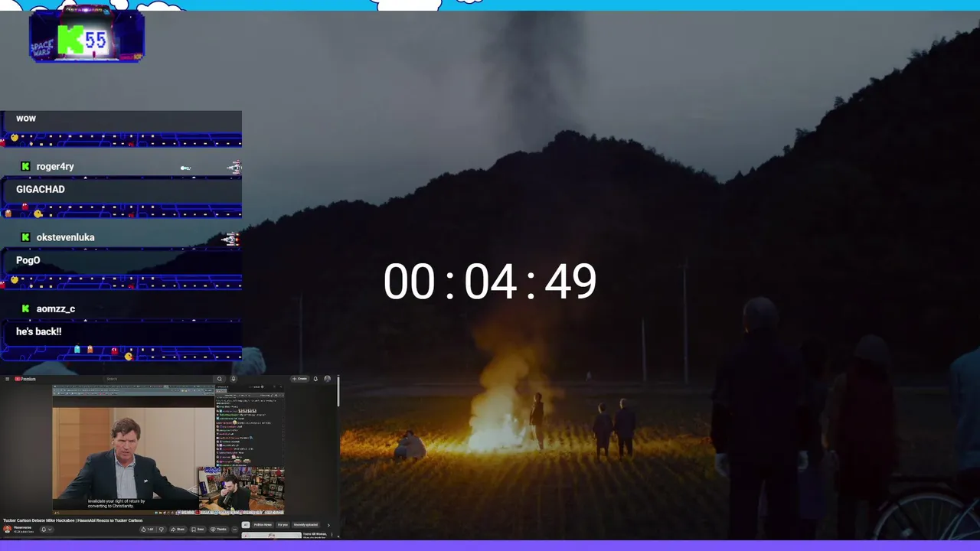Screen dimensions: 980x551
Task: Click the Save button under video
Action: 198,530
